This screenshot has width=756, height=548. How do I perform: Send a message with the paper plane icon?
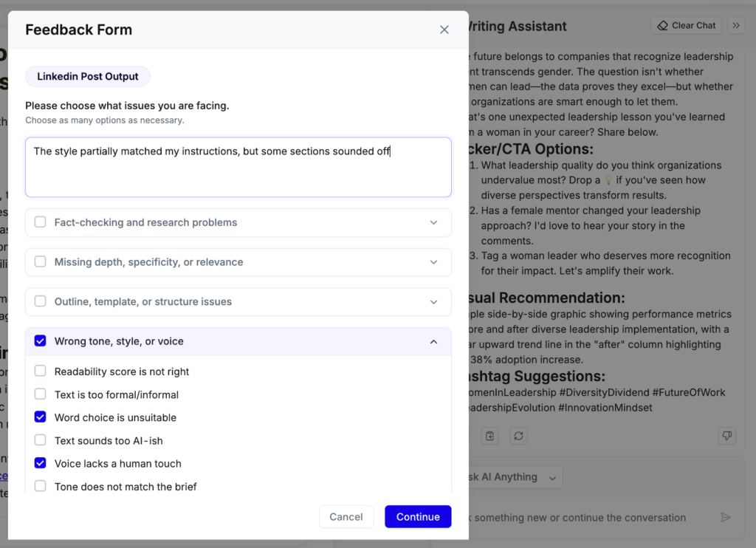(726, 517)
